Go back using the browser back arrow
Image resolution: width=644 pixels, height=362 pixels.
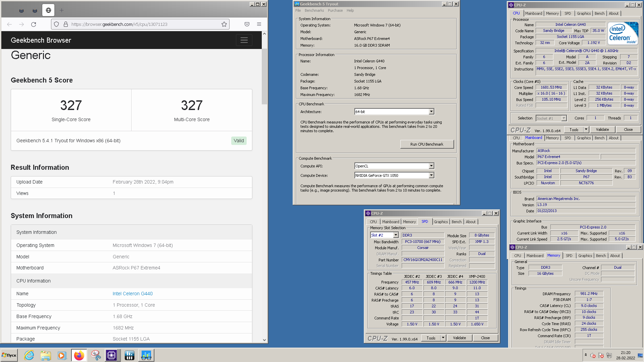[x=9, y=24]
